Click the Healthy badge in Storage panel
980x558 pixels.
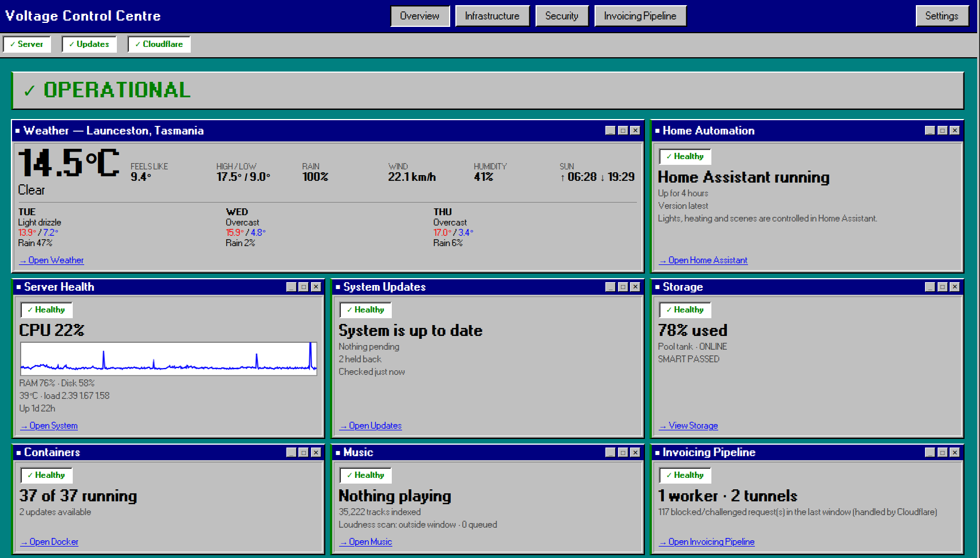click(685, 310)
